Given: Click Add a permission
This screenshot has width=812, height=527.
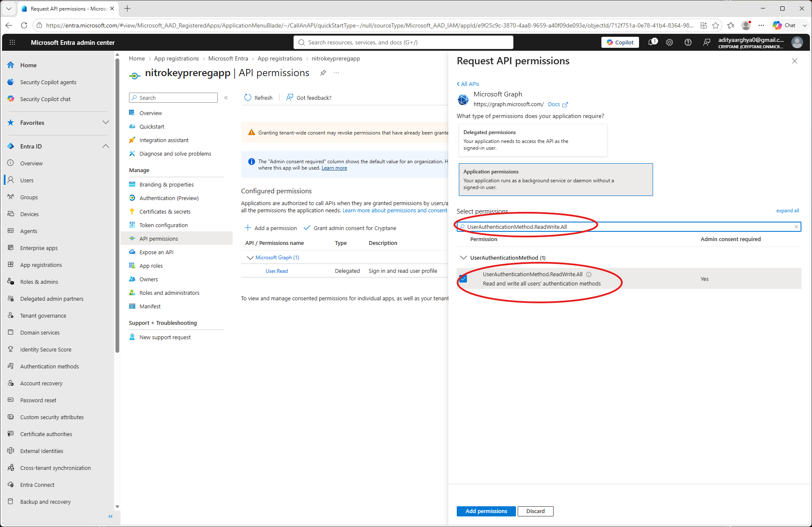Looking at the screenshot, I should pyautogui.click(x=271, y=228).
